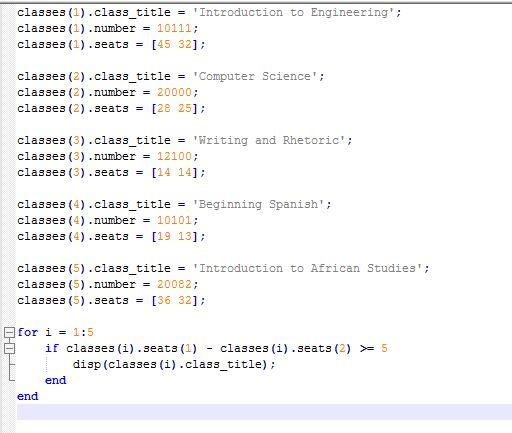Screen dimensions: 512x433
Task: Click the disp(classes(i).class_title) line
Action: tap(174, 364)
